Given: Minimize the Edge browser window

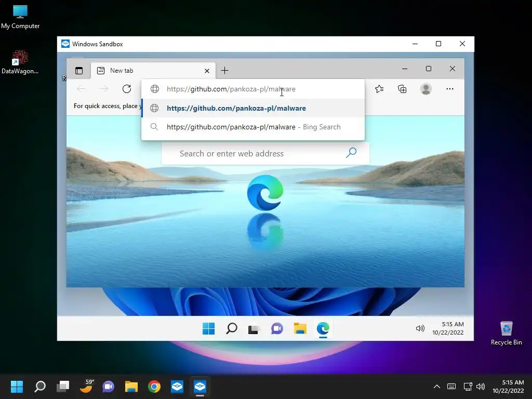Looking at the screenshot, I should coord(404,69).
